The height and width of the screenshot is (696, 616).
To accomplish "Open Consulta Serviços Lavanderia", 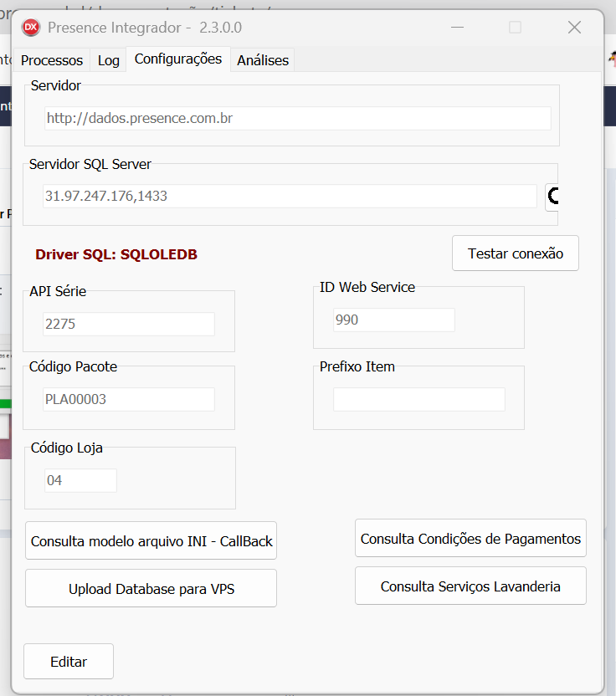I will (470, 586).
